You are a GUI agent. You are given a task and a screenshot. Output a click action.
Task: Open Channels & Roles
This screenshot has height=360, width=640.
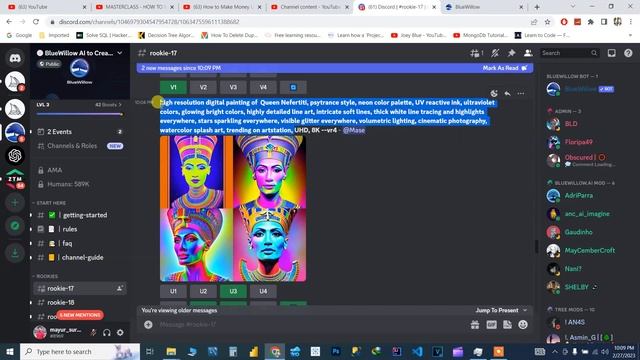click(x=80, y=146)
